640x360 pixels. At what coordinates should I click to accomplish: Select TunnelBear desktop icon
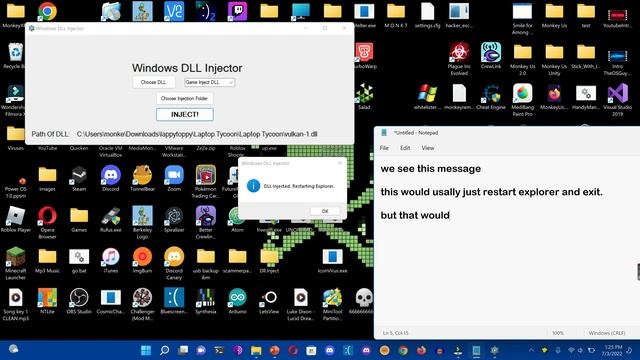pos(142,179)
